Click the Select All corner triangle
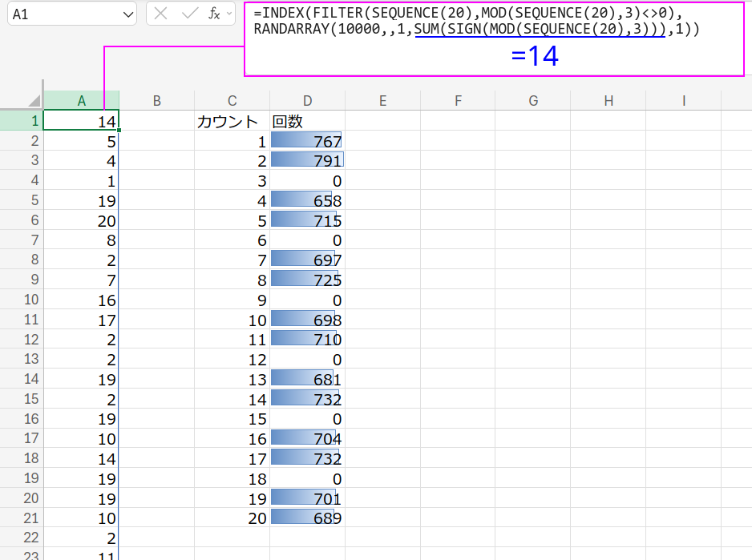 (x=34, y=101)
